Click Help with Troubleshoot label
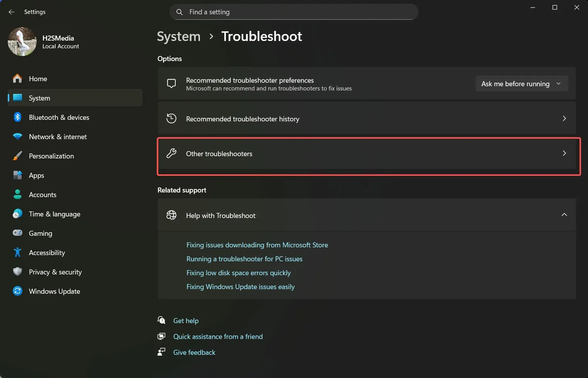The height and width of the screenshot is (378, 588). click(x=221, y=215)
